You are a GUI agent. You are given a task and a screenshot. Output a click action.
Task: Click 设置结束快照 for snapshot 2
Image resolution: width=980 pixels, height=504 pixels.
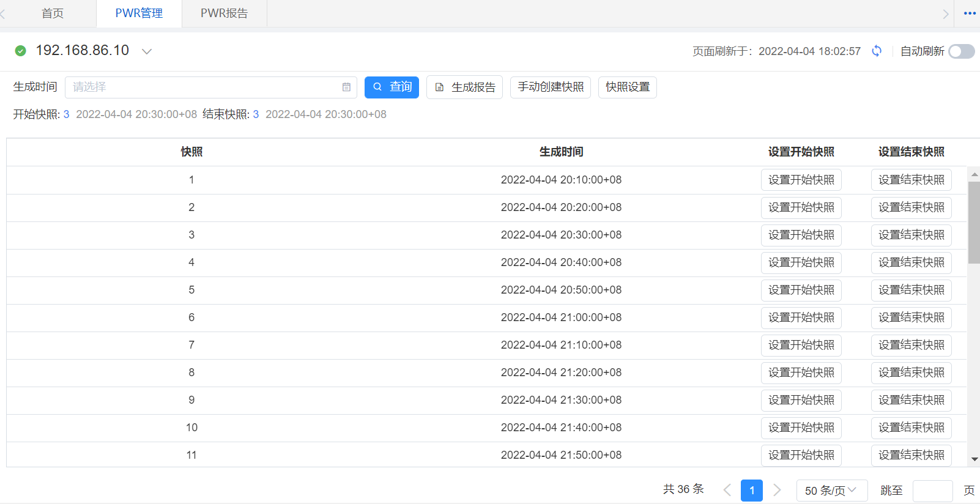pyautogui.click(x=911, y=207)
